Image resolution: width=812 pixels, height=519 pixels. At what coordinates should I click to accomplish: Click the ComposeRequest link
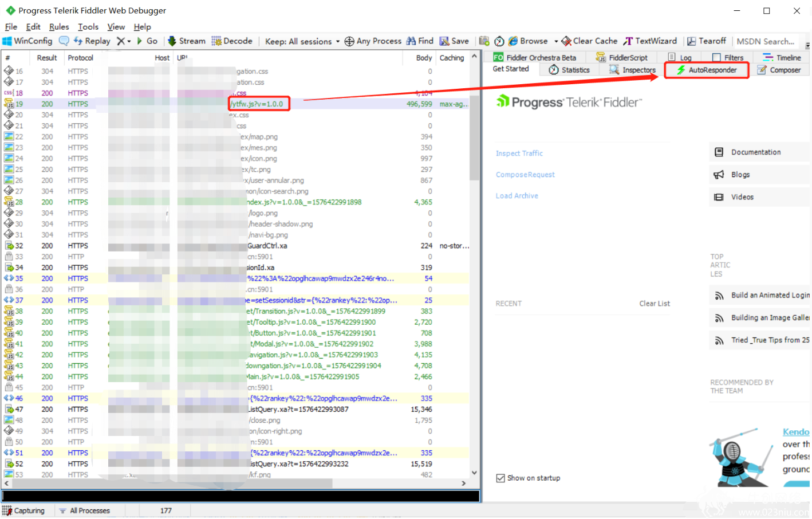coord(525,175)
